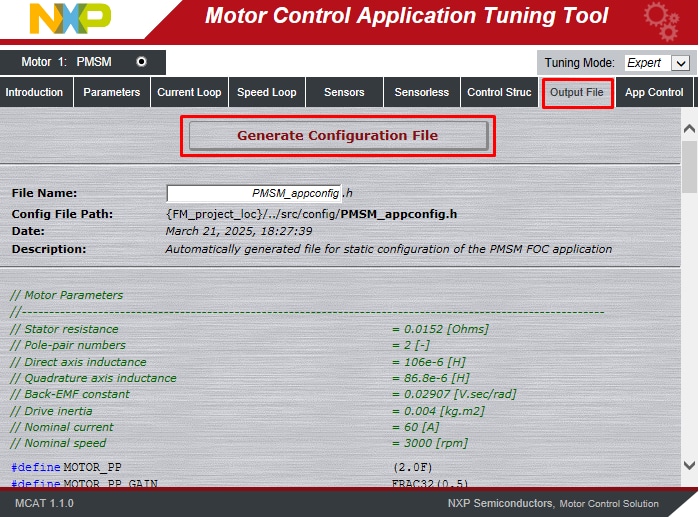The height and width of the screenshot is (517, 699).
Task: Click the gears icon in header
Action: tap(660, 19)
